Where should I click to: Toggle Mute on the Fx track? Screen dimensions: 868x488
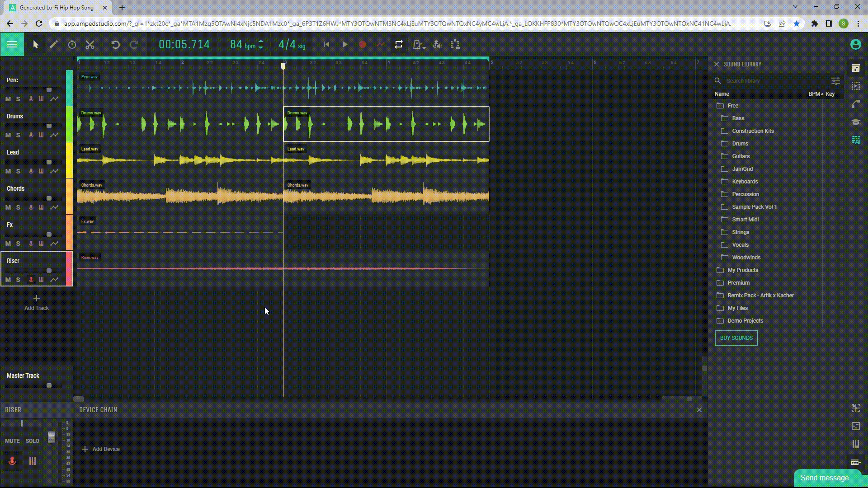point(8,243)
